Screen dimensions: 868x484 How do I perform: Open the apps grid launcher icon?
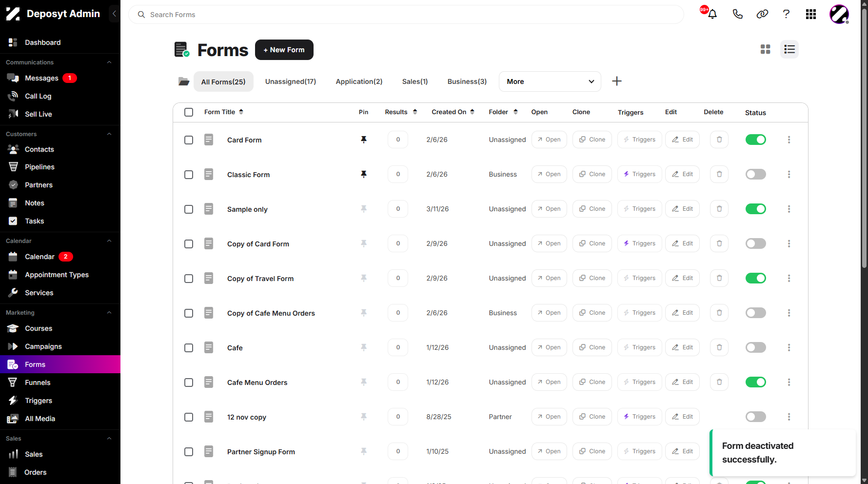pyautogui.click(x=811, y=14)
